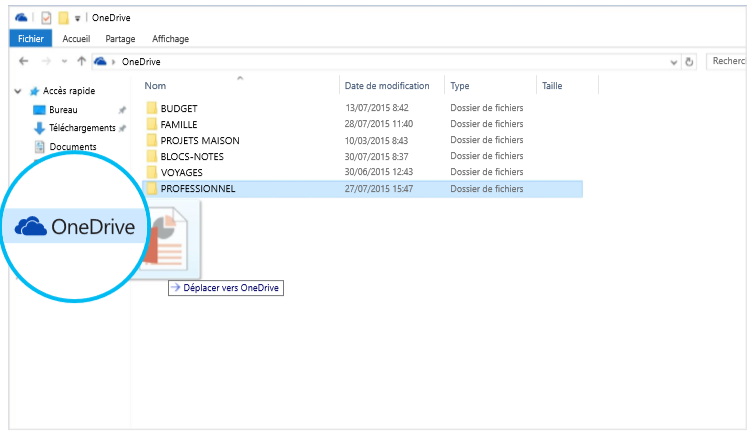Click the pin icon next to Téléchargements

coord(122,128)
